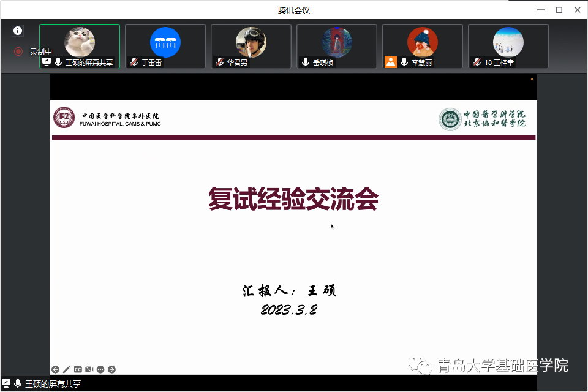Open the 腾讯会议 title bar menu
This screenshot has height=392, width=588.
tap(294, 9)
